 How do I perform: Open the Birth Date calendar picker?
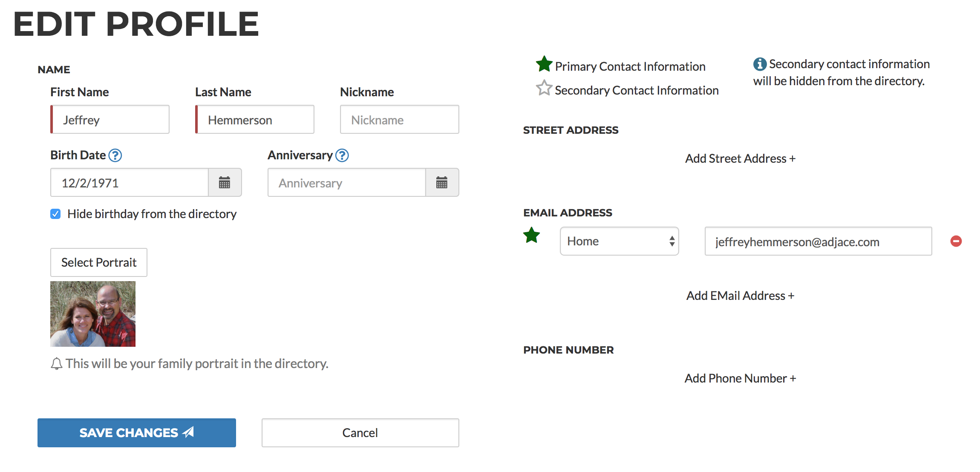(225, 182)
